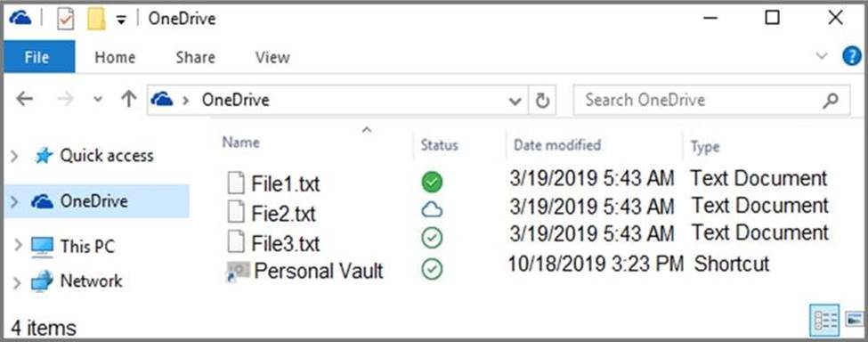Switch to Details view icon in status bar
The height and width of the screenshot is (342, 868).
click(x=824, y=321)
